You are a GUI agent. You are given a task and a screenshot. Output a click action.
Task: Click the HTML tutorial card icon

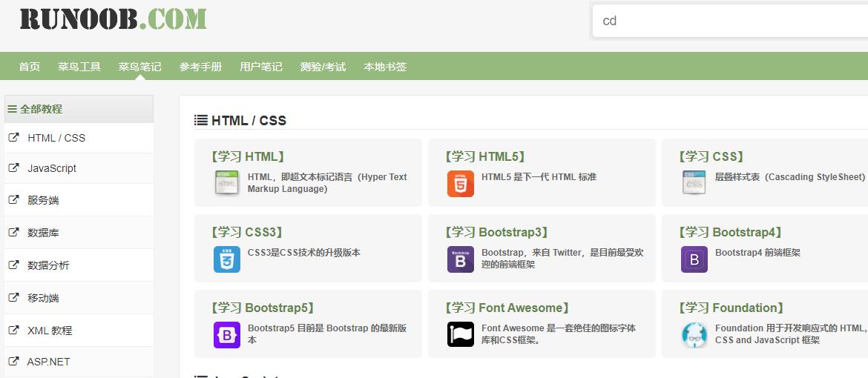(227, 183)
